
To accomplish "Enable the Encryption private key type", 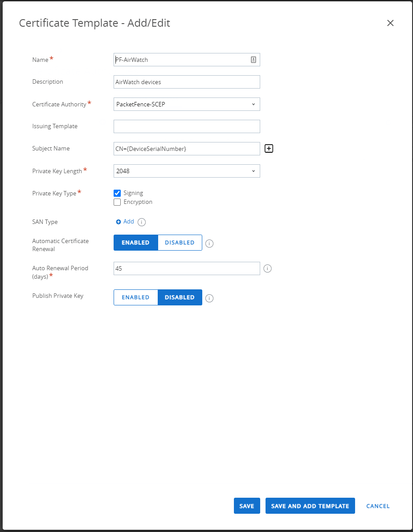I will pyautogui.click(x=117, y=202).
